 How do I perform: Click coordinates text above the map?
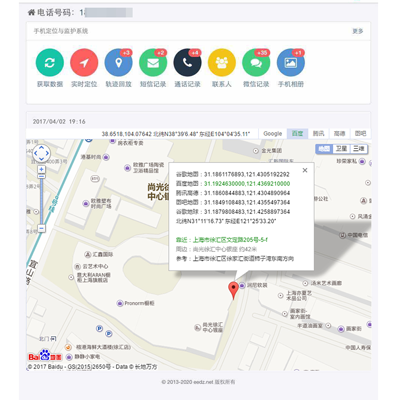pos(176,134)
